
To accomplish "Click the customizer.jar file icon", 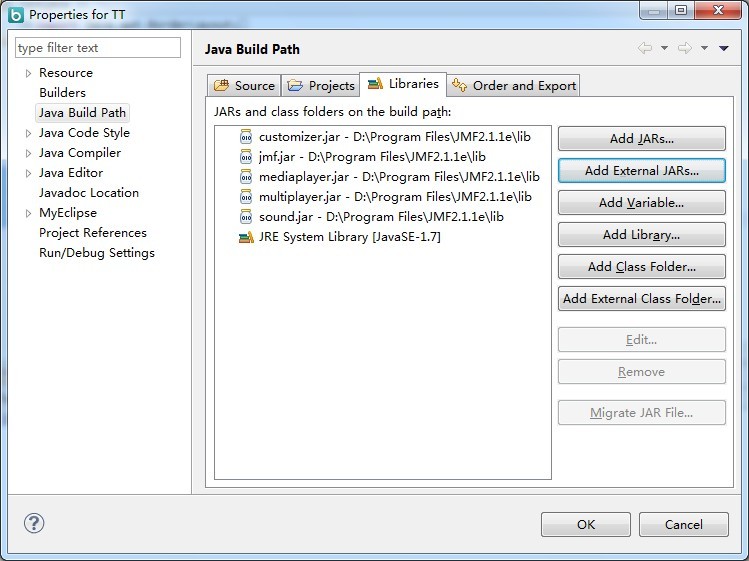I will 246,137.
